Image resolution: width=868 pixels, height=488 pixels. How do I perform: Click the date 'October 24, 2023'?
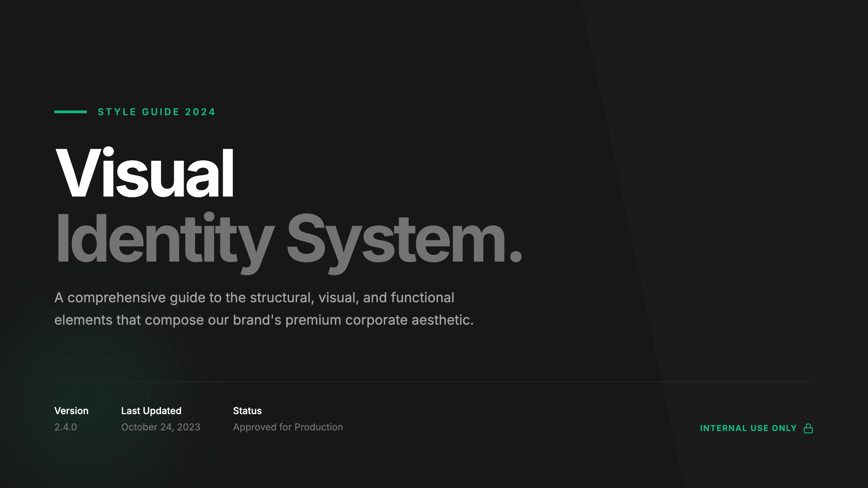[161, 427]
